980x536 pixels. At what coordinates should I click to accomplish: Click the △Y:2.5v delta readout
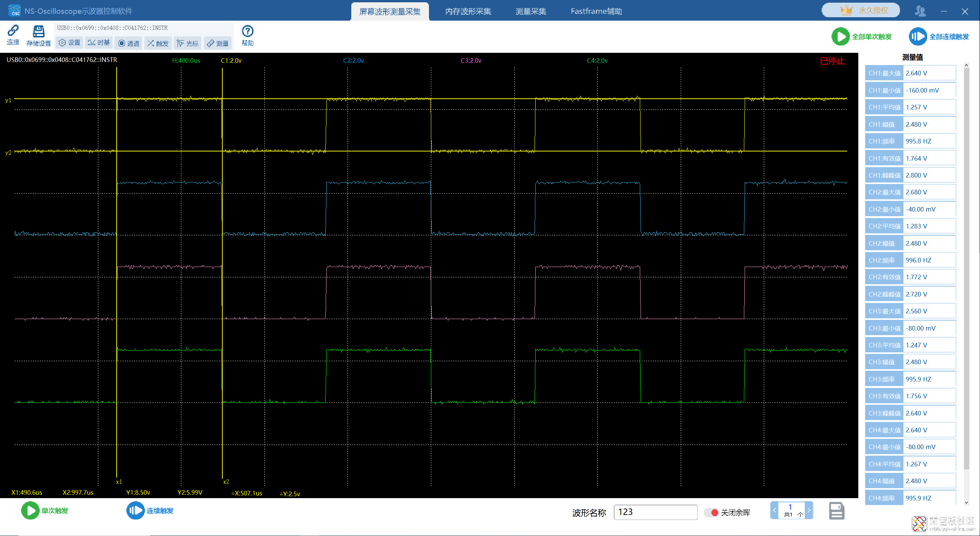coord(290,494)
